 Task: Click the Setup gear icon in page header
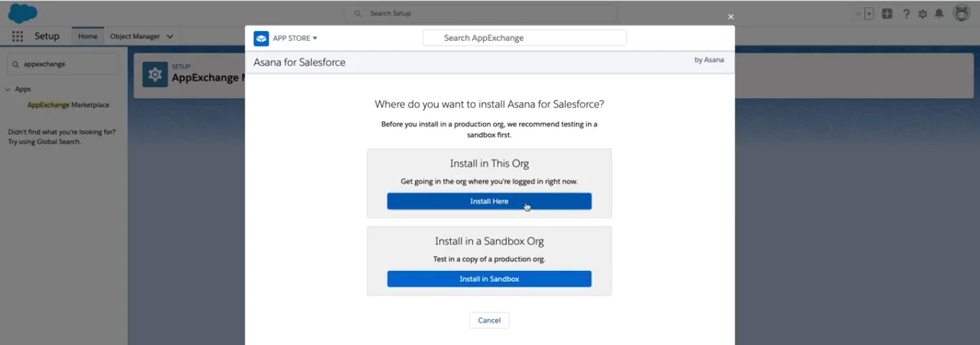pyautogui.click(x=155, y=74)
